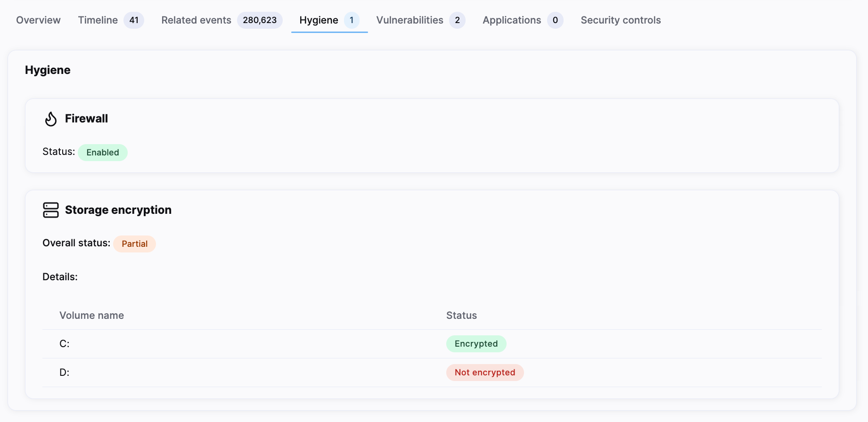Click the Firewall flame icon

51,119
